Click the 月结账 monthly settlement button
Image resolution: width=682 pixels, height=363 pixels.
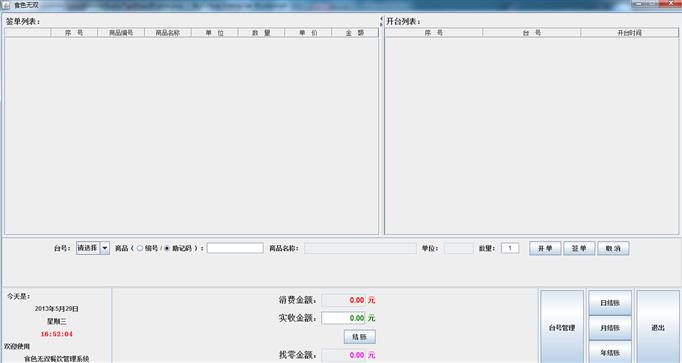[x=610, y=328]
